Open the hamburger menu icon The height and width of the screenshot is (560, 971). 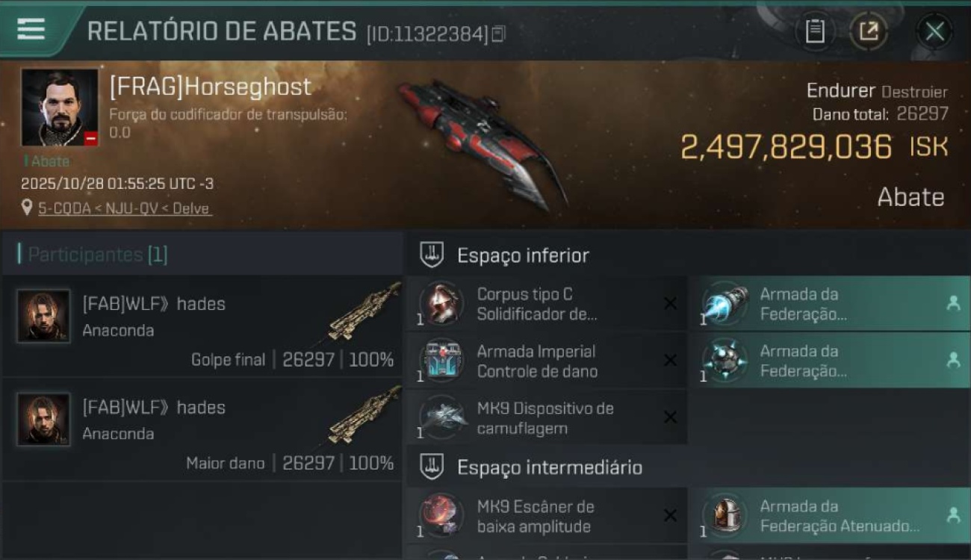point(31,28)
